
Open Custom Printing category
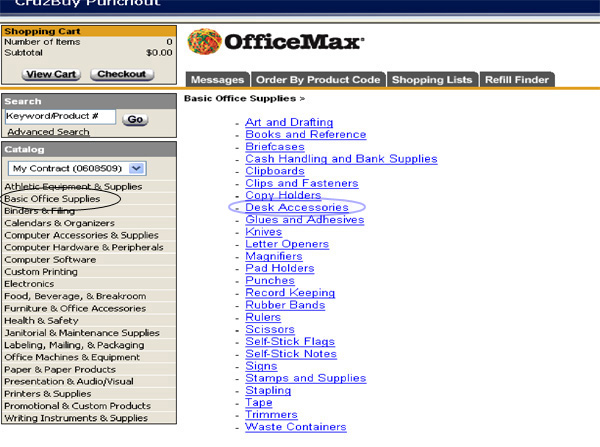pyautogui.click(x=41, y=272)
